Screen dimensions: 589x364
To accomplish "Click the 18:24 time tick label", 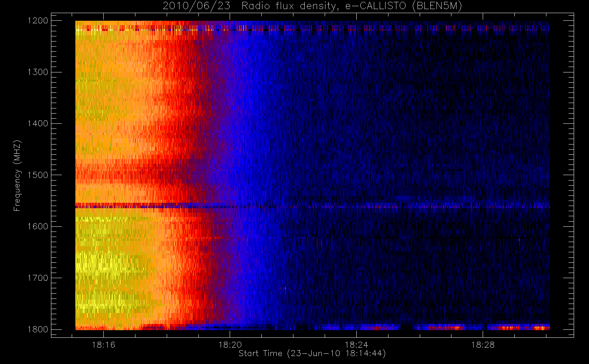I will point(356,345).
